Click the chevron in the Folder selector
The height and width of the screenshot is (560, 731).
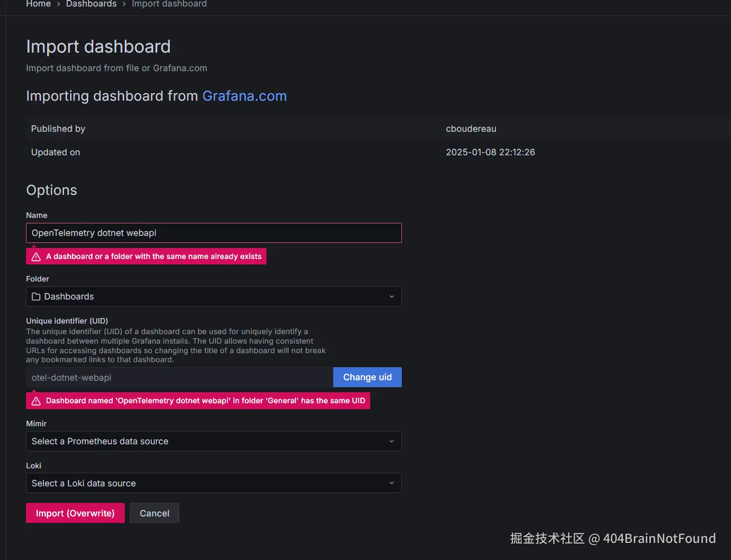[392, 297]
